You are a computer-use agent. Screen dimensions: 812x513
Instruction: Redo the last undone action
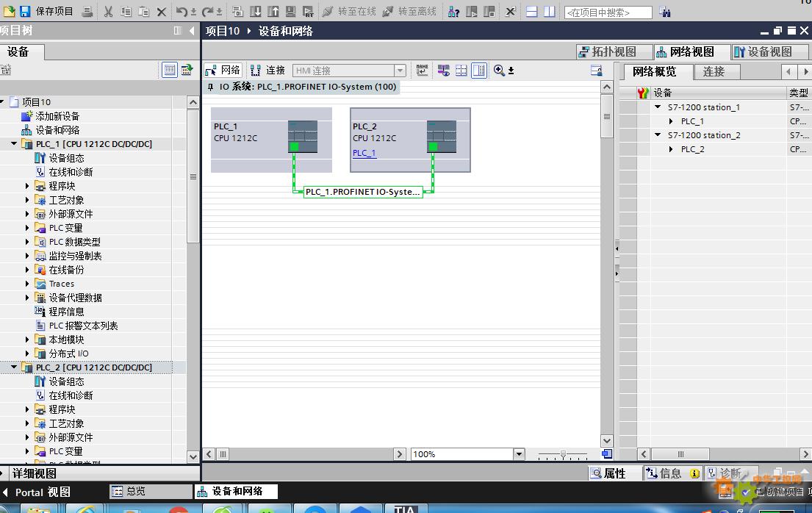click(208, 12)
